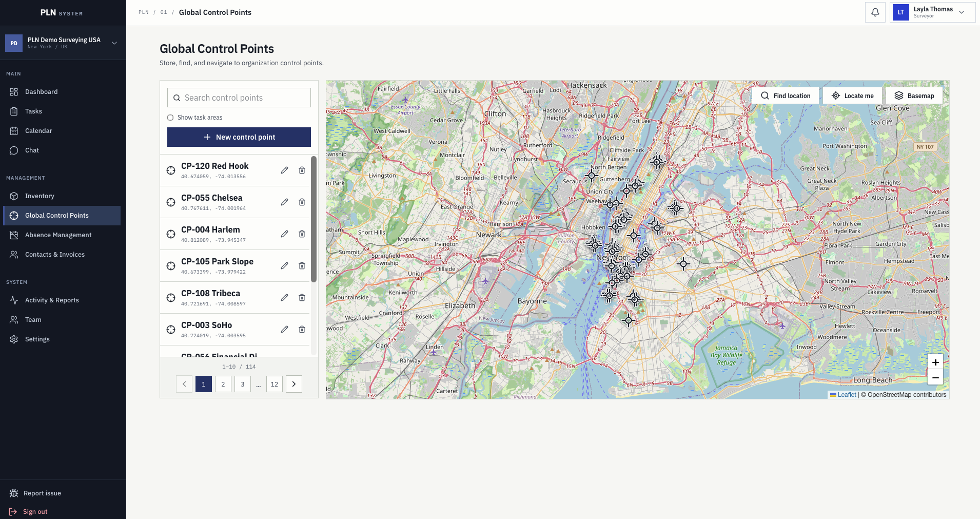The image size is (980, 519).
Task: Open Inventory in sidebar
Action: pyautogui.click(x=62, y=196)
